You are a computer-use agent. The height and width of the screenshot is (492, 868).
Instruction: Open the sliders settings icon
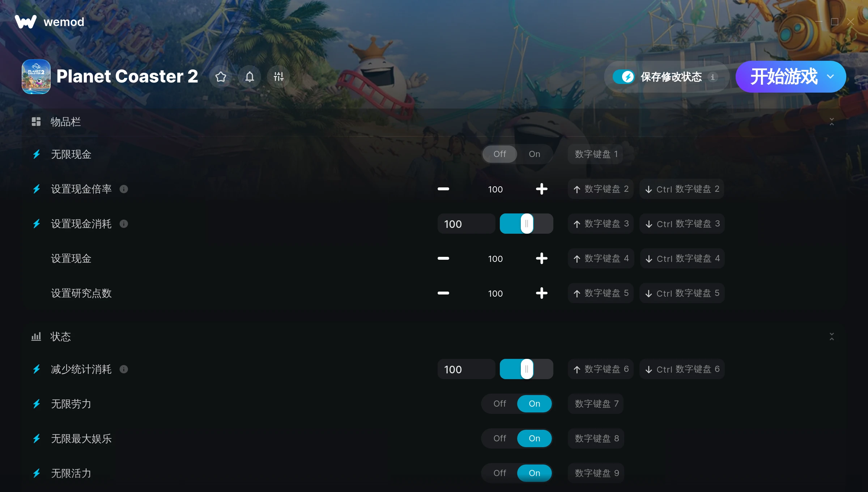pyautogui.click(x=278, y=77)
